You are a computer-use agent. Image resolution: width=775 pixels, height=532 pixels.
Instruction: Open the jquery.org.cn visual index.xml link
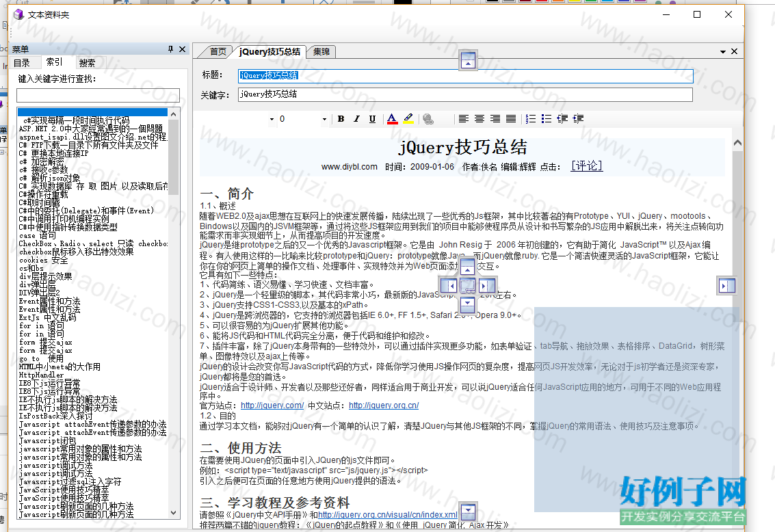pos(387,515)
